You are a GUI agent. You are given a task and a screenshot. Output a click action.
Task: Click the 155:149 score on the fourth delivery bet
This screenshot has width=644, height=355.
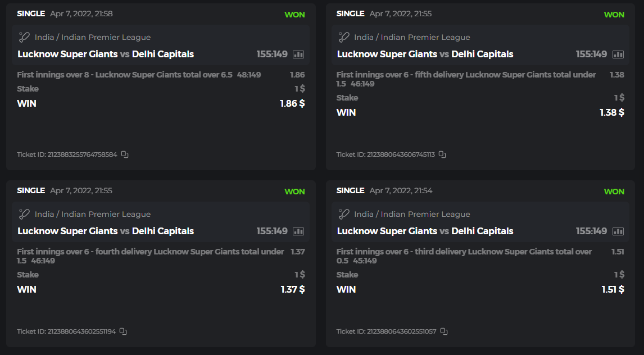click(x=272, y=231)
